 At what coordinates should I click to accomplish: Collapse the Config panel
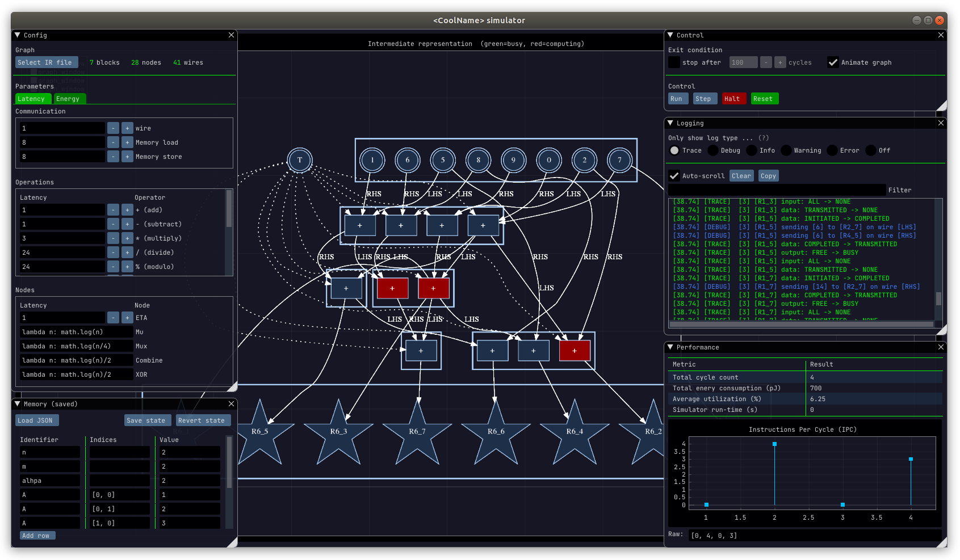point(18,35)
